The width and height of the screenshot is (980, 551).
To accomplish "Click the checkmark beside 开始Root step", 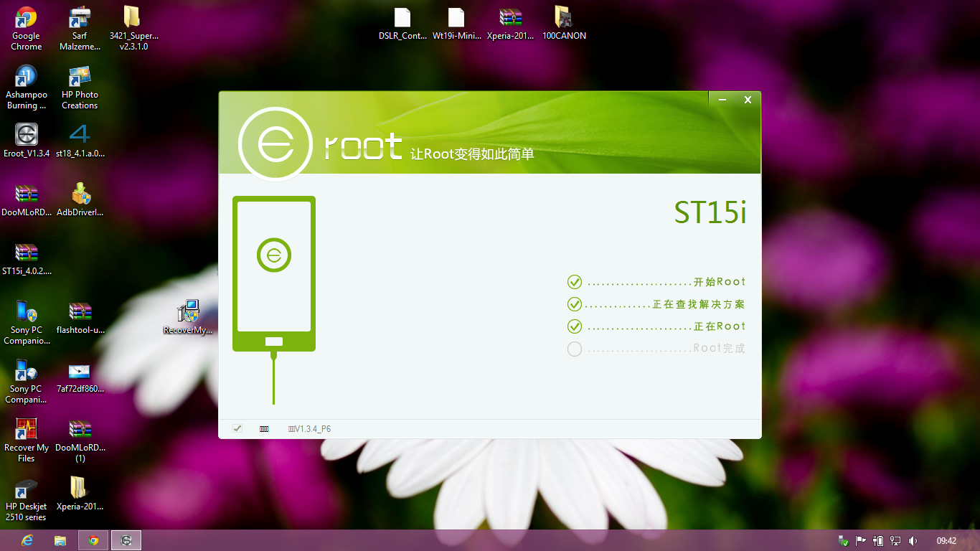I will pyautogui.click(x=574, y=282).
